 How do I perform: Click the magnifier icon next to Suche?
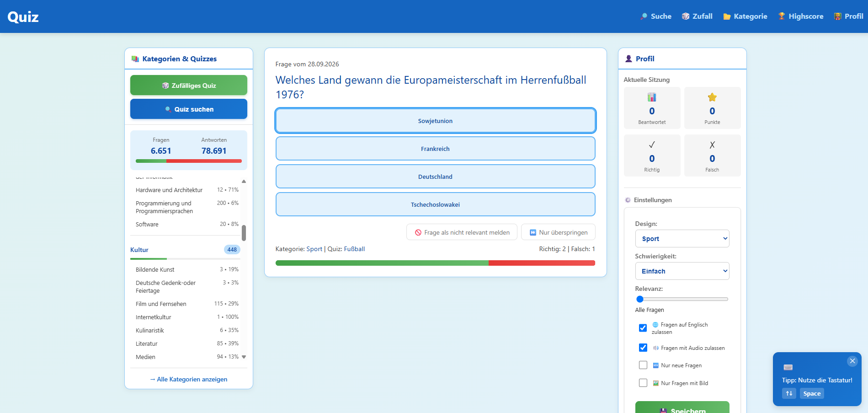644,16
